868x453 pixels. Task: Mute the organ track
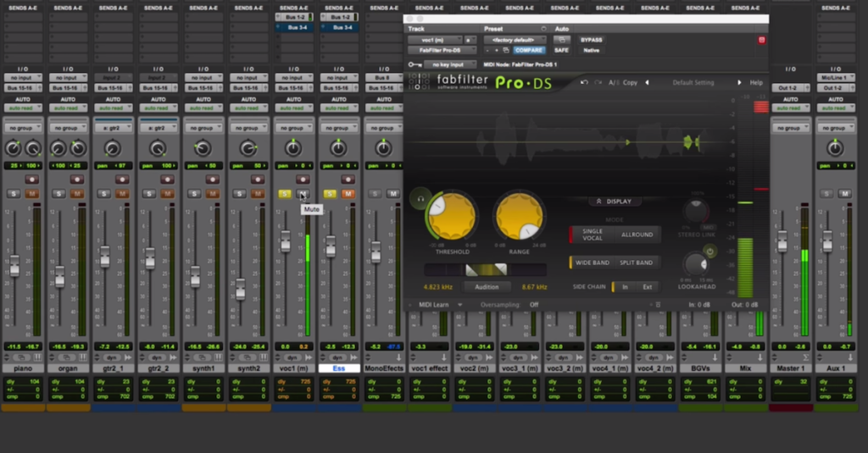click(x=77, y=194)
